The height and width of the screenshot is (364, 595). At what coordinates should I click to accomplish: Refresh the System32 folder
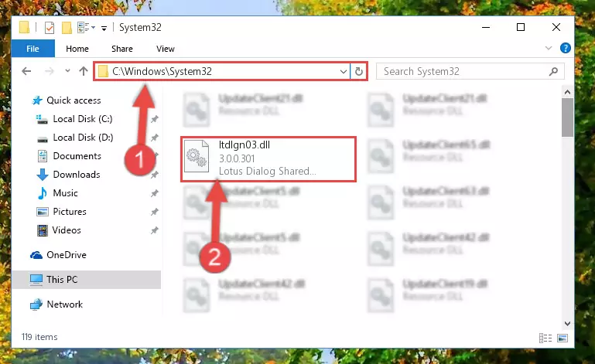point(358,71)
